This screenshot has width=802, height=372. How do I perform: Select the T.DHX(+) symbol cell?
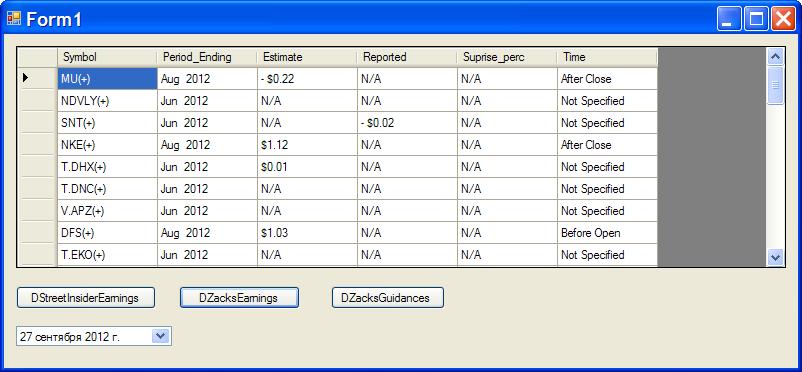tap(107, 167)
